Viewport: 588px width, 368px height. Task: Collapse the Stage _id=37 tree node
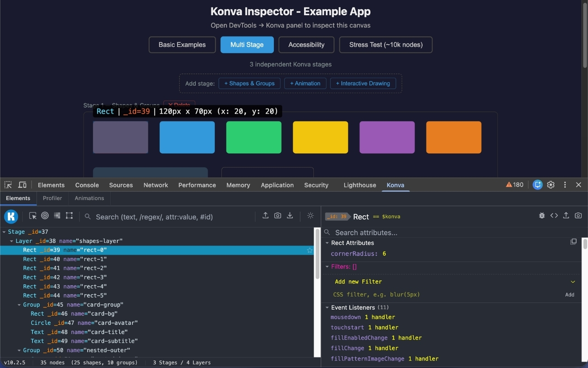pos(4,232)
